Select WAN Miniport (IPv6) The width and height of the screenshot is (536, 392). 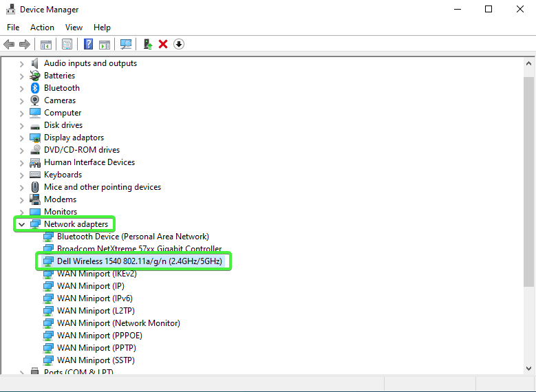click(x=95, y=298)
